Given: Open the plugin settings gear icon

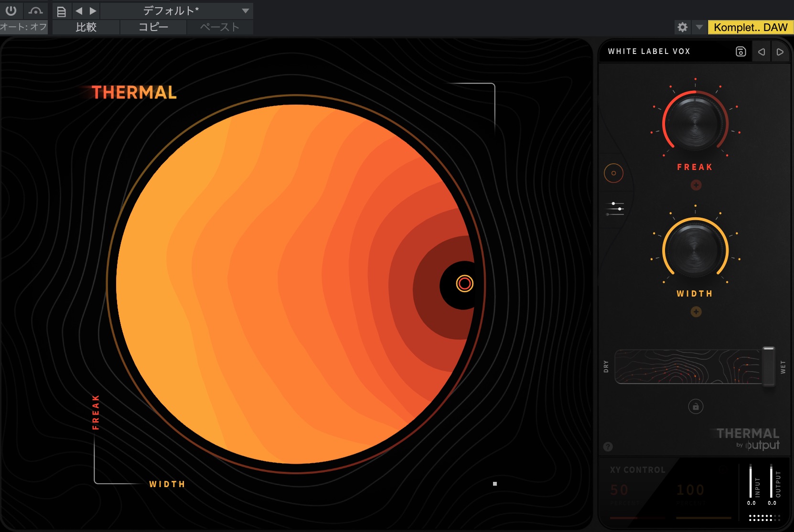Looking at the screenshot, I should pos(682,27).
